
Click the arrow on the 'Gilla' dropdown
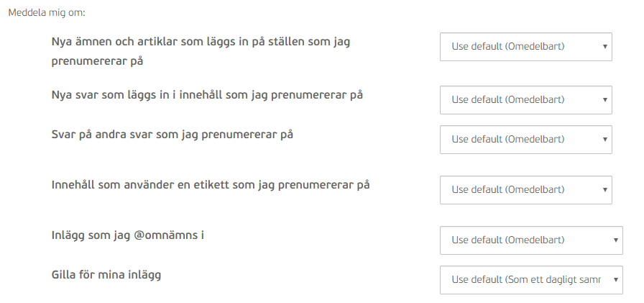pos(614,279)
